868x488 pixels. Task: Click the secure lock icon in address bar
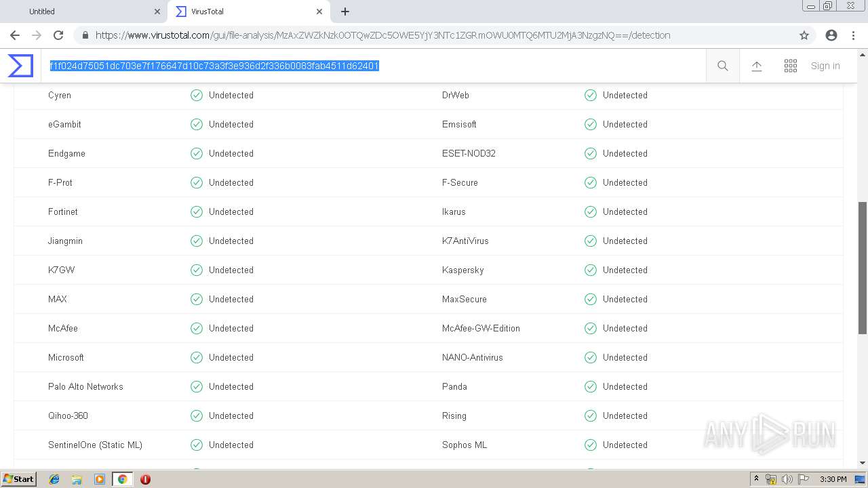coord(85,35)
